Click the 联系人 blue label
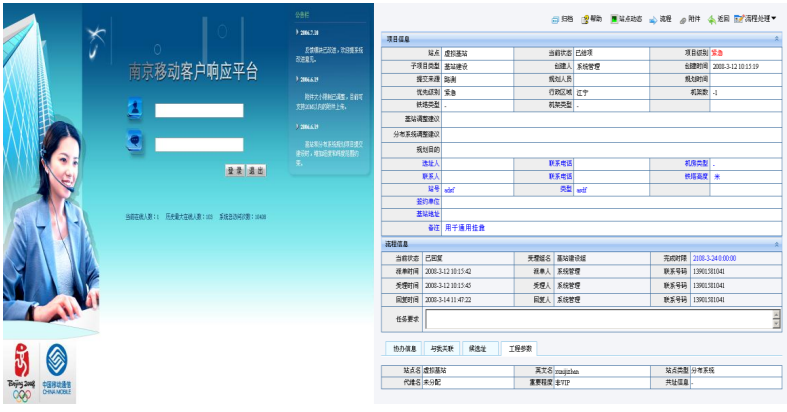 [431, 177]
